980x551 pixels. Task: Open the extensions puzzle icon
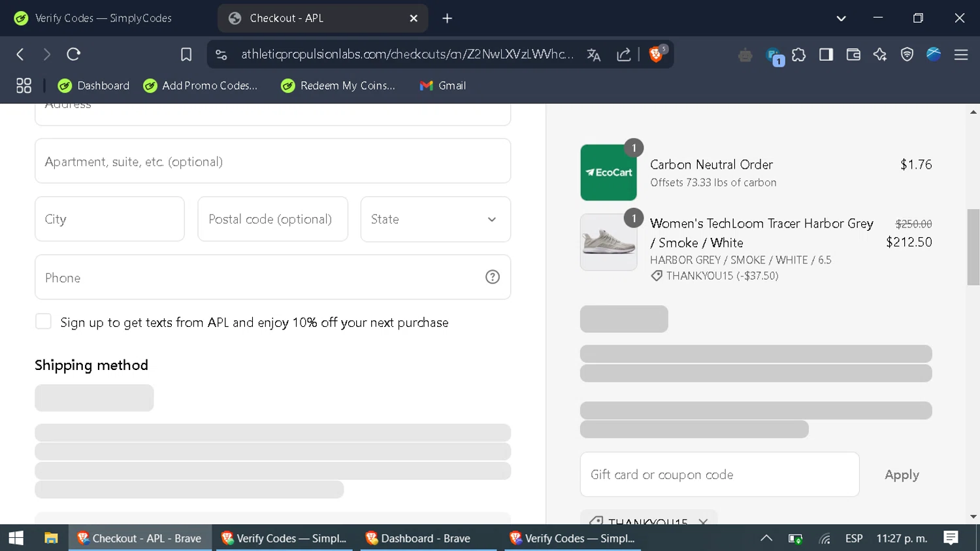pyautogui.click(x=799, y=55)
